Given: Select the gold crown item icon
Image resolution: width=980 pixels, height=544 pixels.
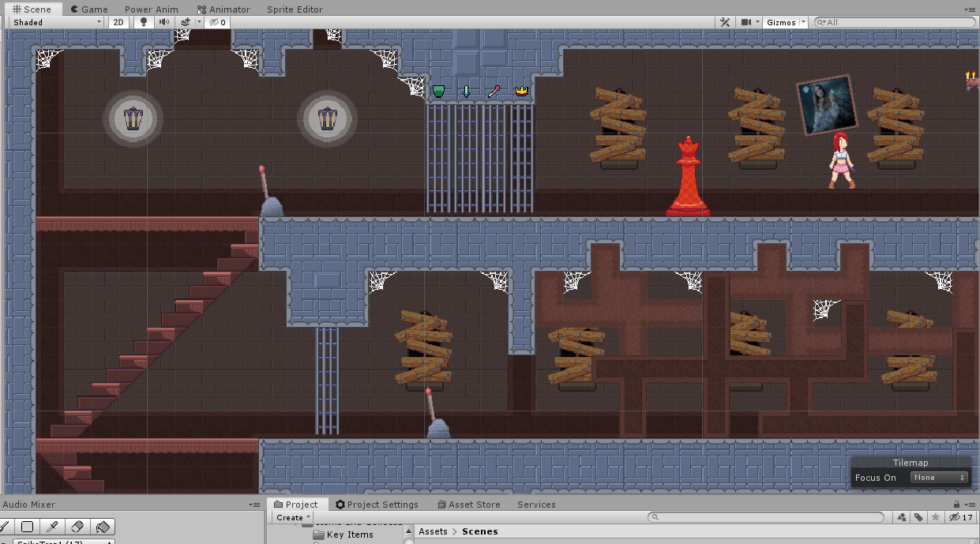Looking at the screenshot, I should point(521,92).
